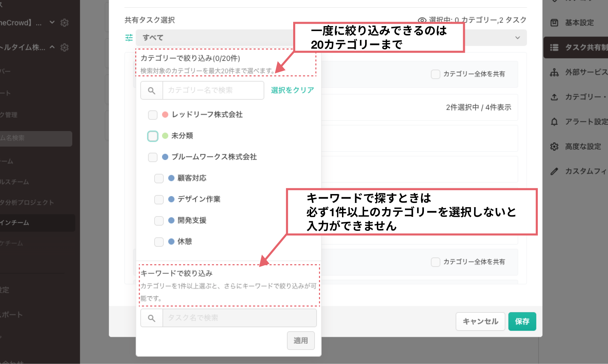
Task: Collapse the リアルタイム株 section chevron
Action: pyautogui.click(x=52, y=47)
